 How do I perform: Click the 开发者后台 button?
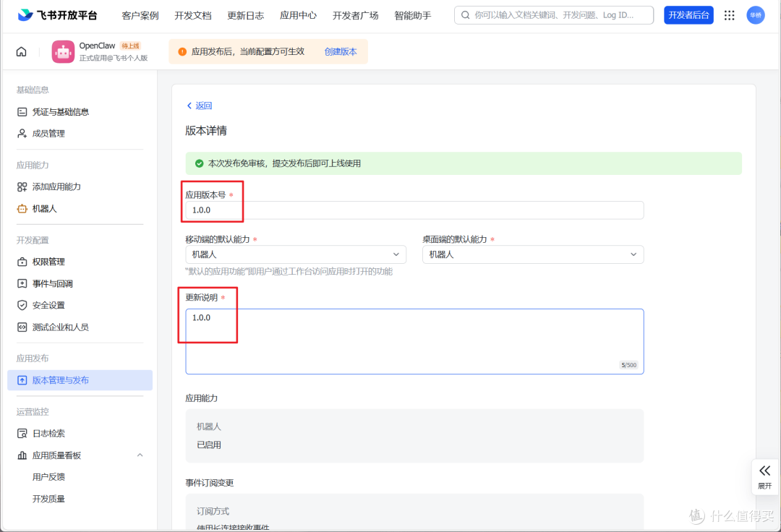coord(688,15)
